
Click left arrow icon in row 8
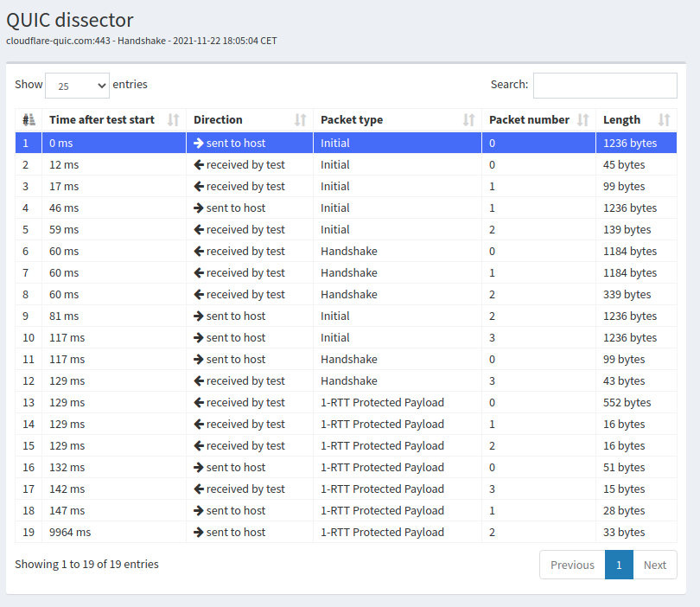coord(199,294)
